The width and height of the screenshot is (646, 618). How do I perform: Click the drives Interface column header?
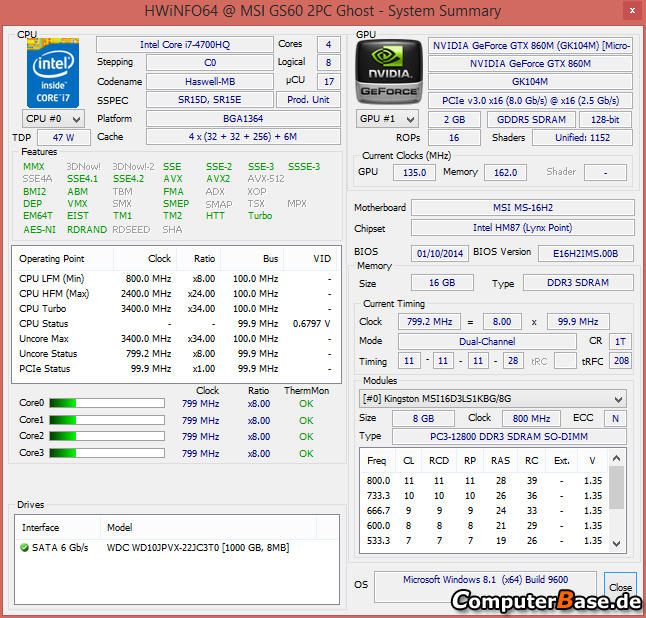tap(58, 527)
